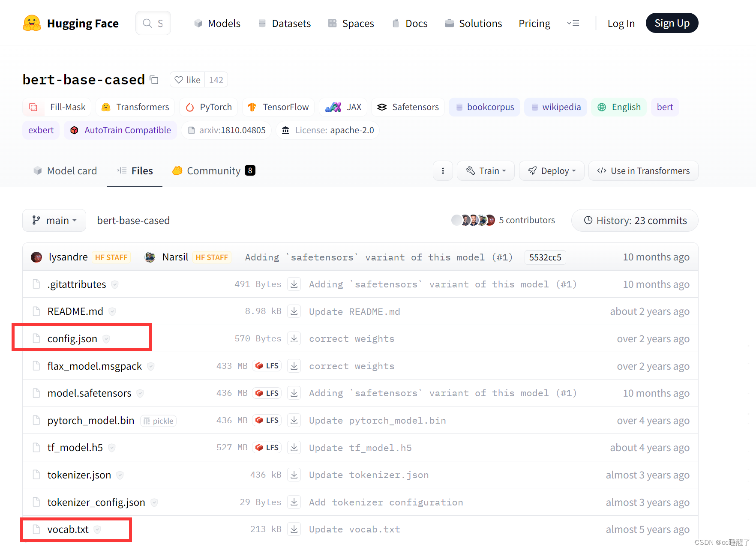756x550 pixels.
Task: Open the Models menu
Action: click(x=217, y=23)
